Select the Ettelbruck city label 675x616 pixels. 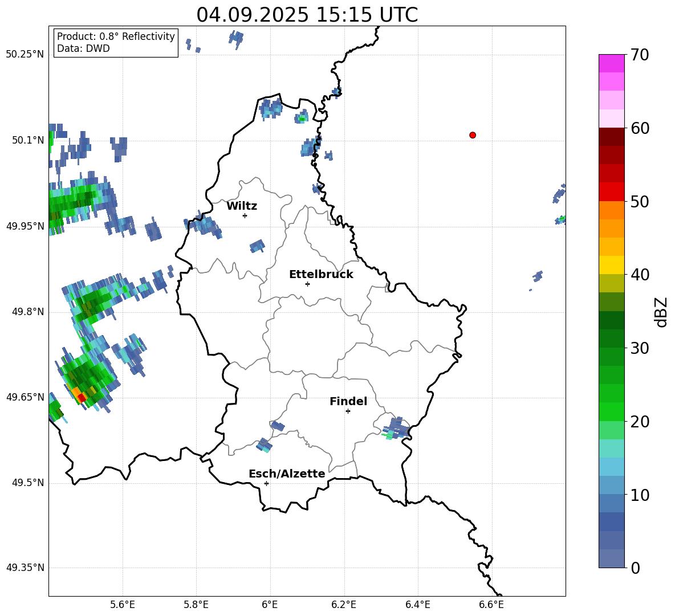(321, 275)
